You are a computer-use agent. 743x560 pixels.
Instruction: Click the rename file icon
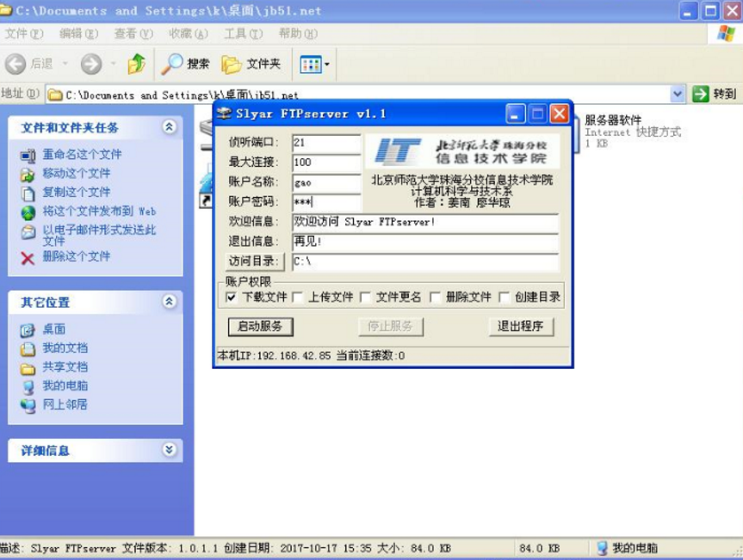pos(28,155)
